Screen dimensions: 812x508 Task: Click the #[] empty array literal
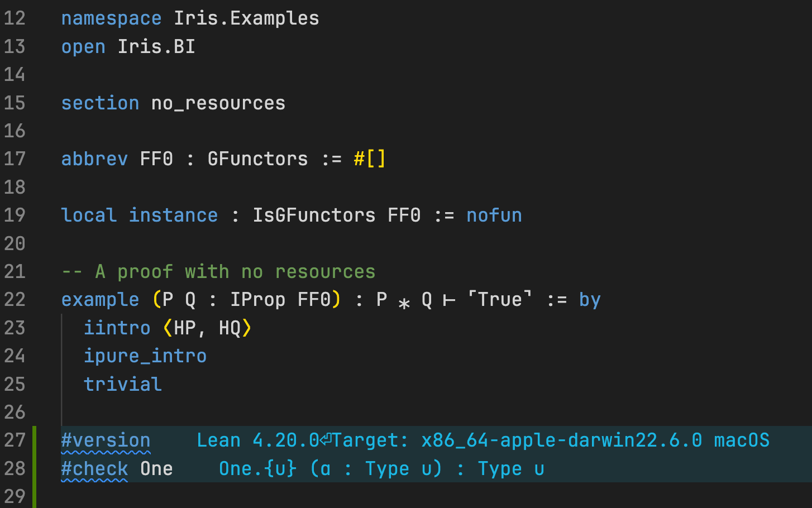pyautogui.click(x=369, y=159)
